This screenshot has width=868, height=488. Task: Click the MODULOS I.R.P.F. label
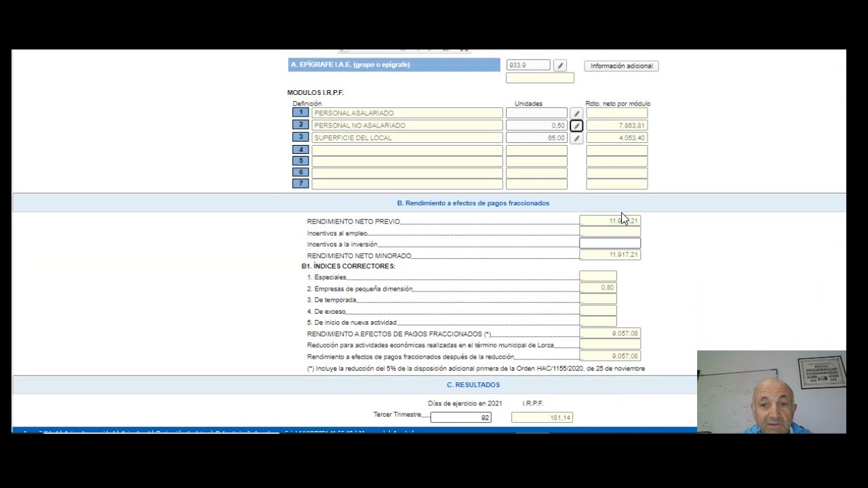click(315, 93)
